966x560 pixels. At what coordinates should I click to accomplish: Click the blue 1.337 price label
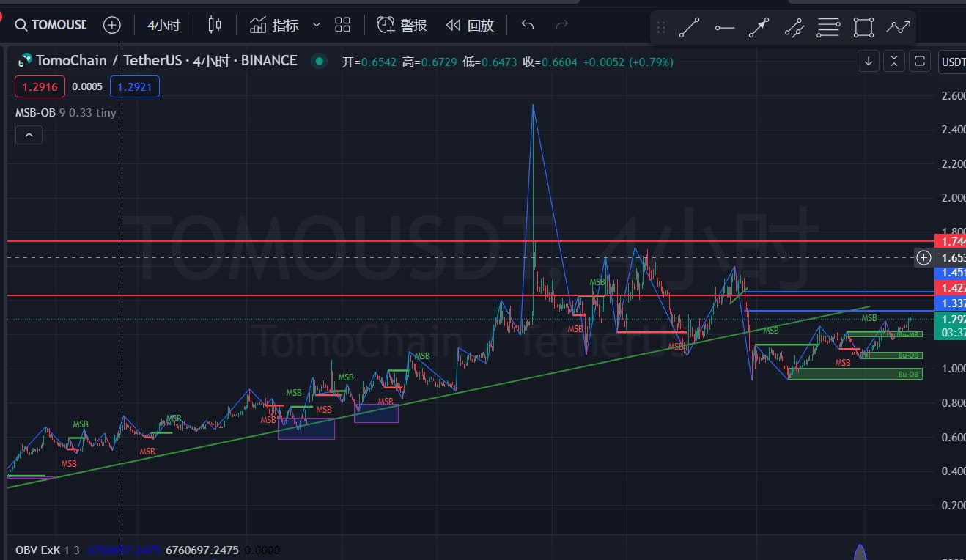[951, 303]
